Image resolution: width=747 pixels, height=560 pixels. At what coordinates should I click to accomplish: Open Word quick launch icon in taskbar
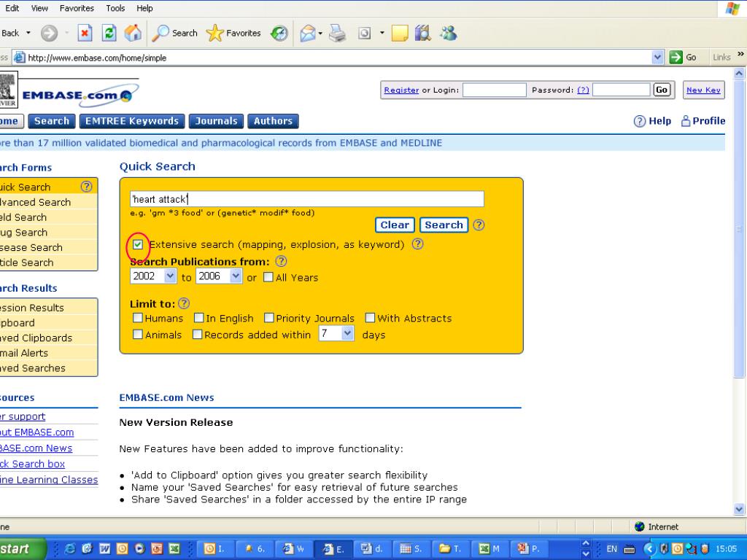tap(104, 548)
